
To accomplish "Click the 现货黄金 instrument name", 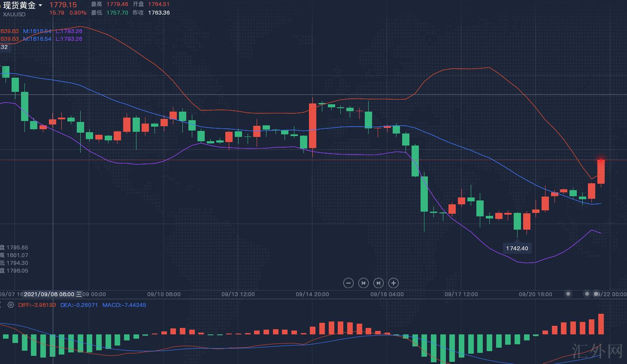I will pos(19,5).
